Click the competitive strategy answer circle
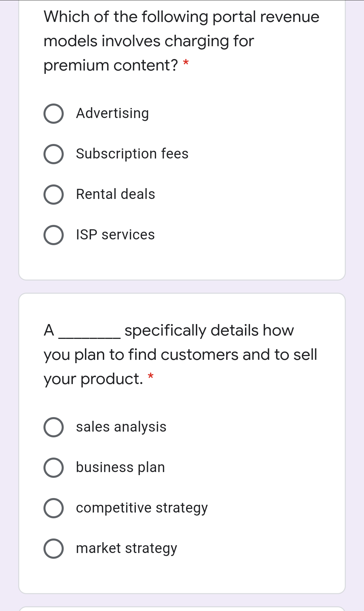364x611 pixels. point(54,508)
